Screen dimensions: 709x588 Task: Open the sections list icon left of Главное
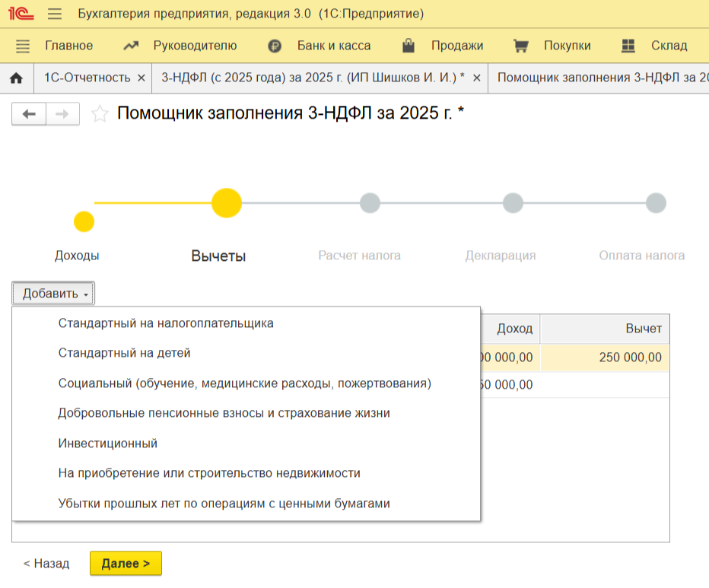23,46
